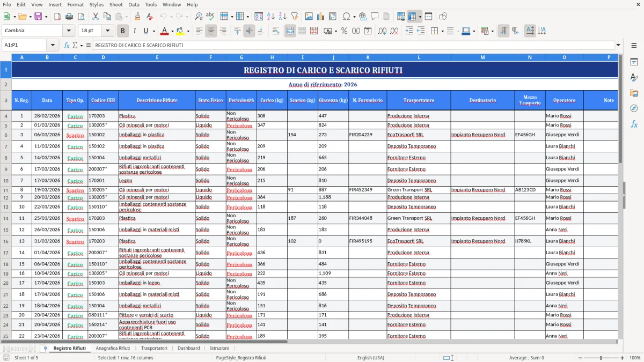The width and height of the screenshot is (644, 362).
Task: Run the spelling check
Action: click(x=210, y=17)
